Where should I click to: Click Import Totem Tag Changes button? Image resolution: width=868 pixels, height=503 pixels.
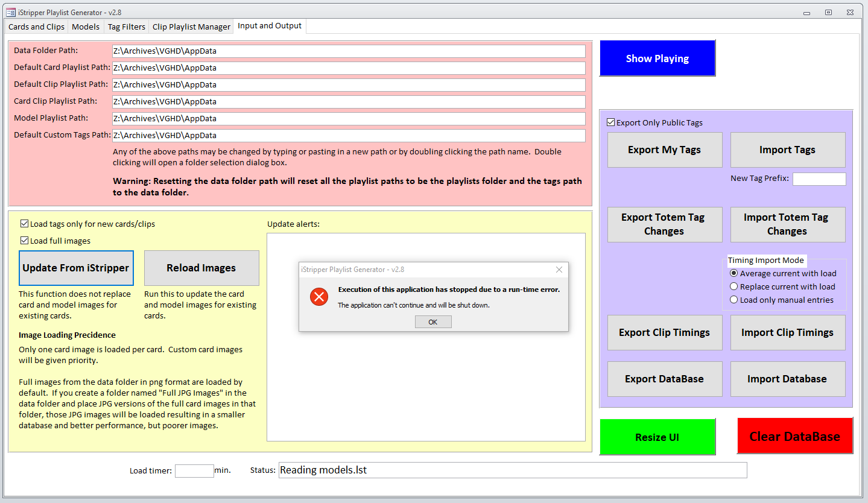coord(787,224)
